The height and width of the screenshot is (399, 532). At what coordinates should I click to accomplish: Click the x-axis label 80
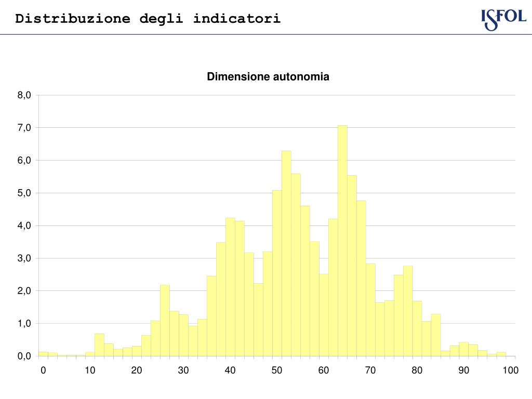(x=417, y=370)
